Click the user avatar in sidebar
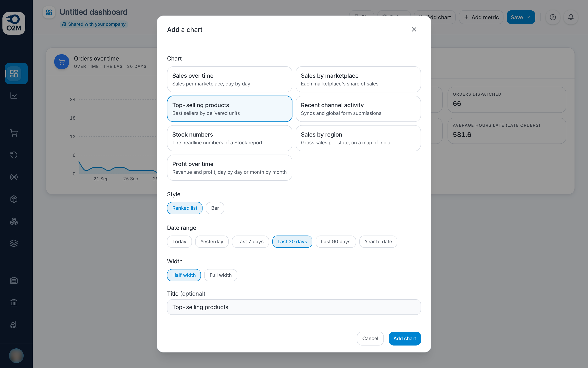The height and width of the screenshot is (368, 588). coord(16,356)
